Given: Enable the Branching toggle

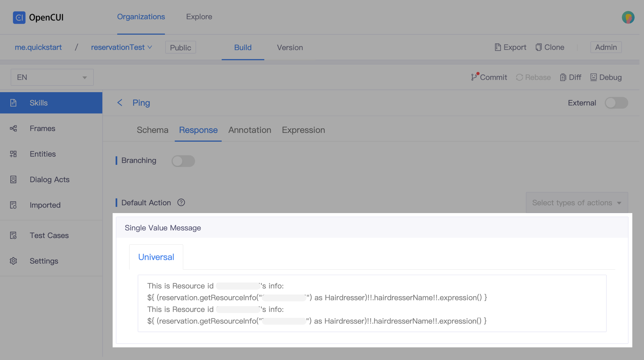Looking at the screenshot, I should click(183, 161).
